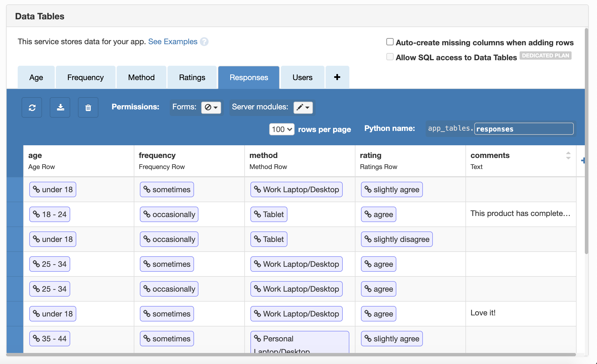Click the vertical scrollbar on right
This screenshot has height=364, width=597.
(x=586, y=141)
